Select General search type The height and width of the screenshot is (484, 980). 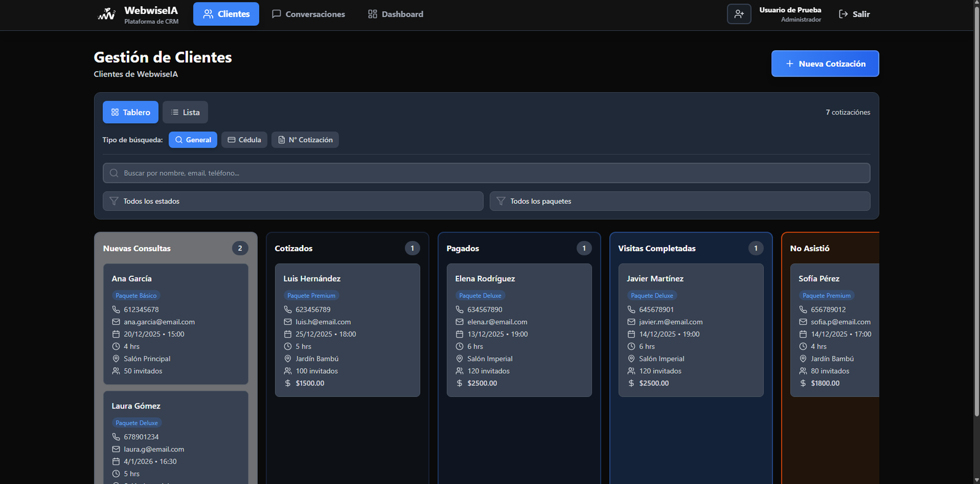point(193,140)
